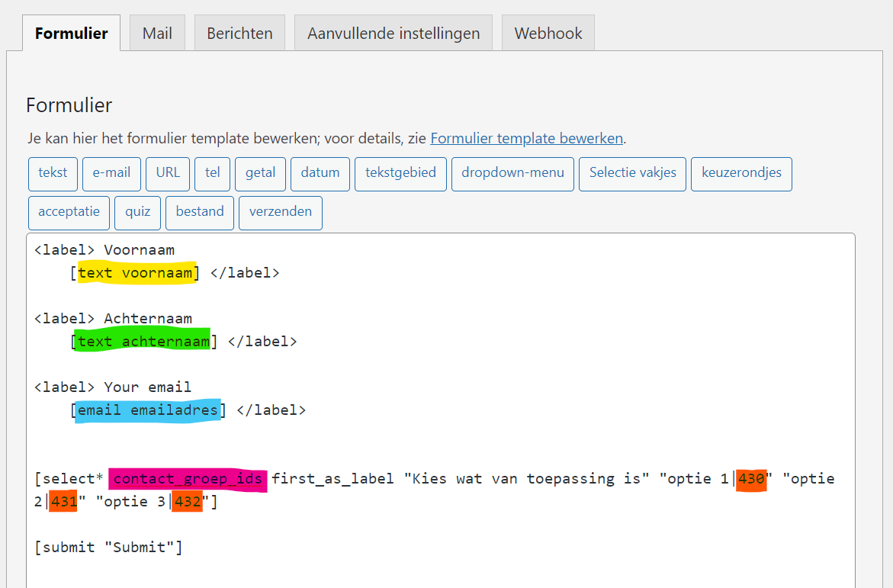Insert an acceptatie tag
This screenshot has height=588, width=893.
(69, 213)
